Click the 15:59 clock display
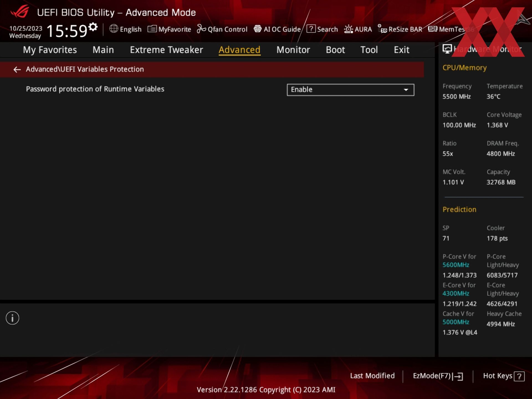The width and height of the screenshot is (532, 399). coord(67,31)
